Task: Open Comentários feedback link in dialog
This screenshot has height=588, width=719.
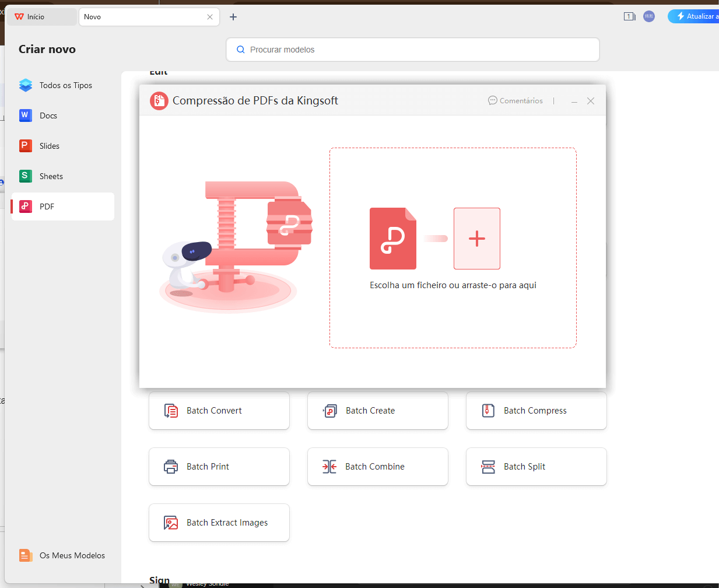Action: point(515,101)
